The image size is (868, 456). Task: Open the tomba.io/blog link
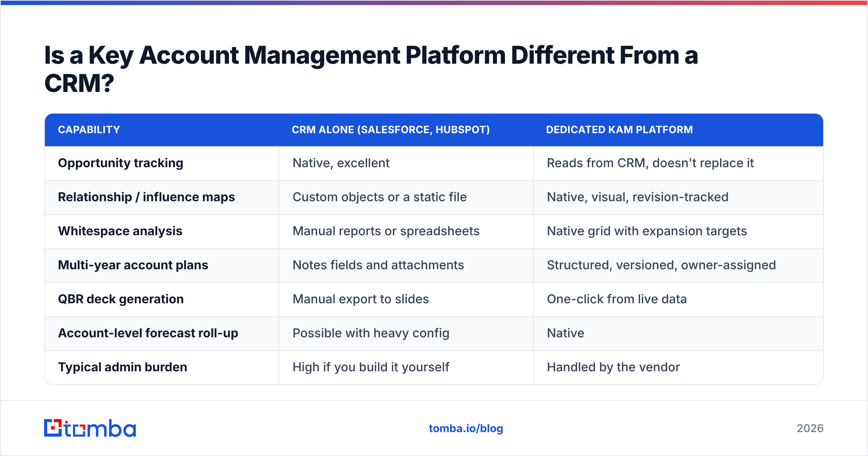pos(466,428)
